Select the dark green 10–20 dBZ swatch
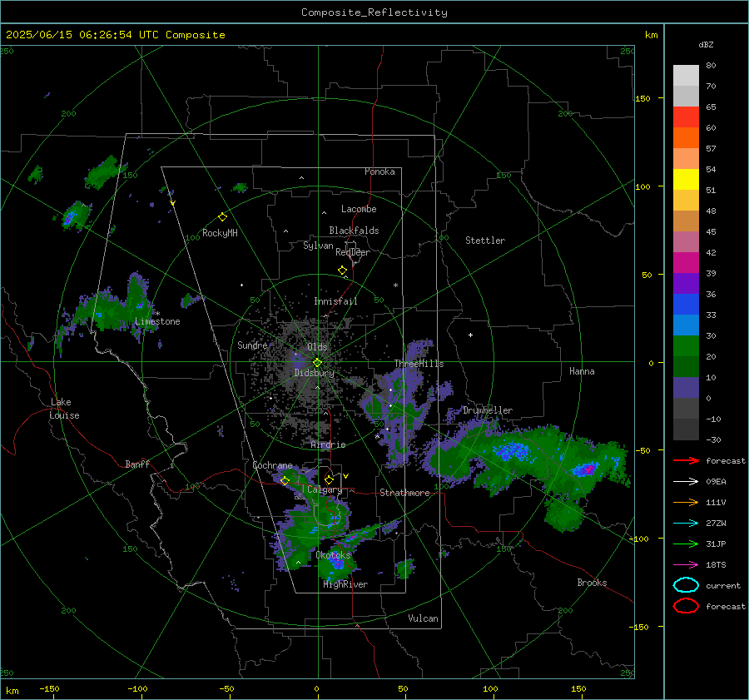Screen dimensions: 749x700 [686, 367]
